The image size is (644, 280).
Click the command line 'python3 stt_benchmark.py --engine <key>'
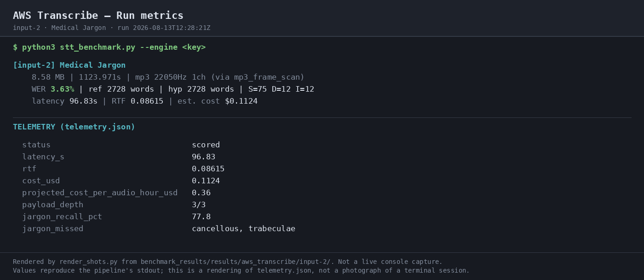pyautogui.click(x=114, y=47)
